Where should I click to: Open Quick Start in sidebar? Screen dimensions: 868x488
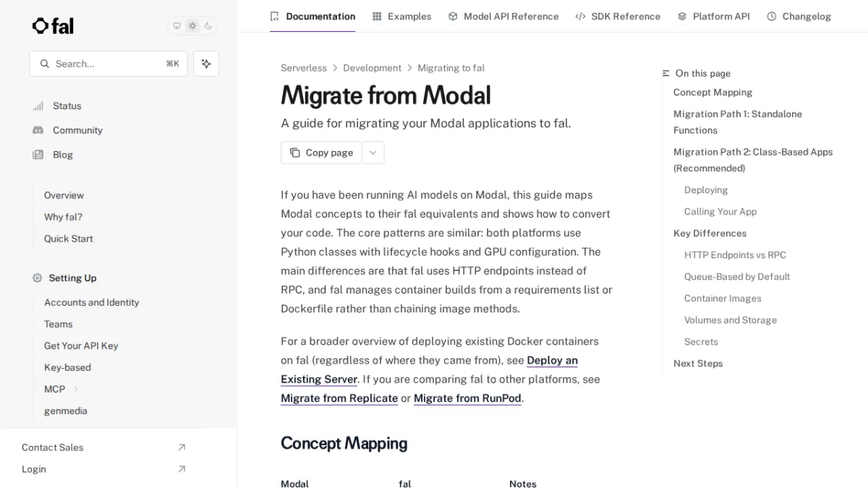coord(68,239)
